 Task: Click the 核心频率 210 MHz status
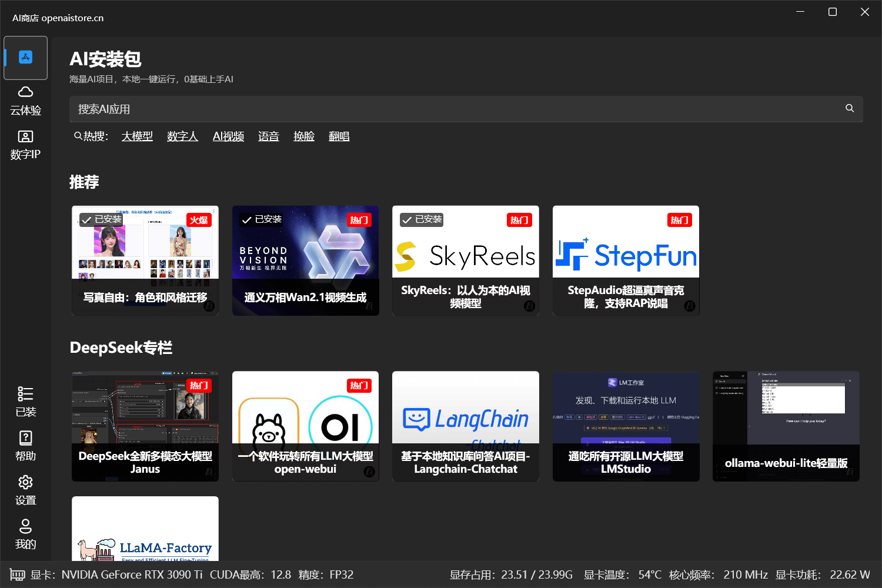[x=719, y=574]
